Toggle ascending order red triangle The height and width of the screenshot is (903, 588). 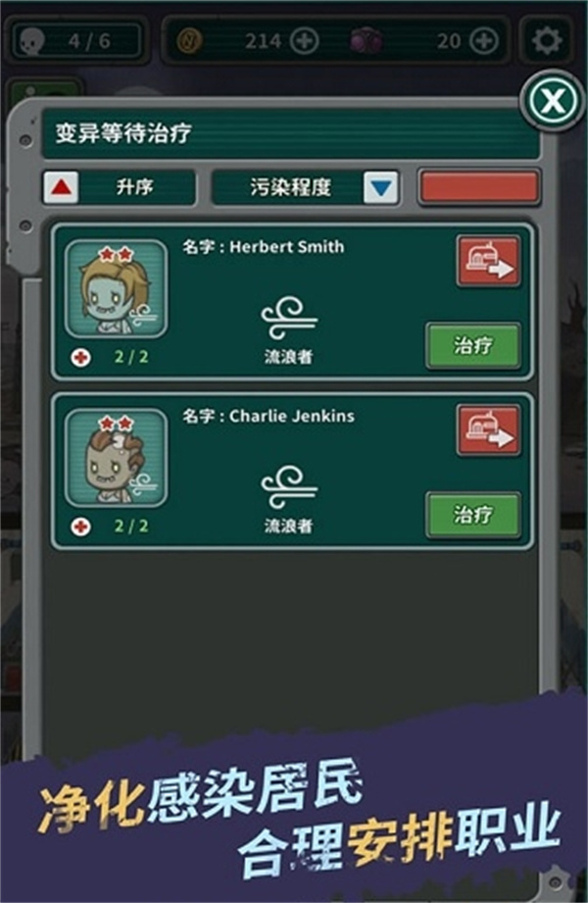pyautogui.click(x=62, y=187)
